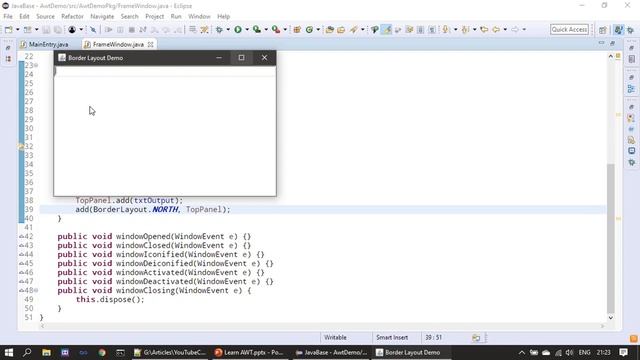The image size is (640, 360).
Task: Close the FrameWindow.java tab
Action: (x=151, y=44)
